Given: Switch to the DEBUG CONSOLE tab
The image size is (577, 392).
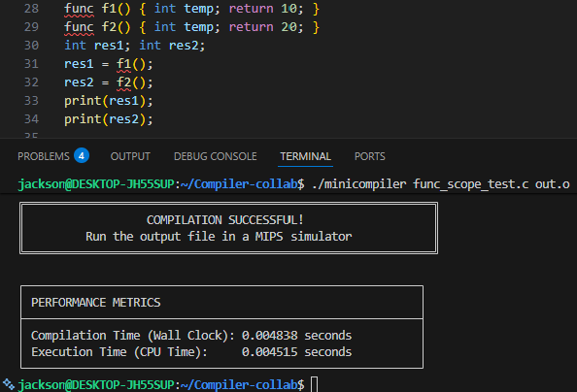Looking at the screenshot, I should tap(216, 156).
